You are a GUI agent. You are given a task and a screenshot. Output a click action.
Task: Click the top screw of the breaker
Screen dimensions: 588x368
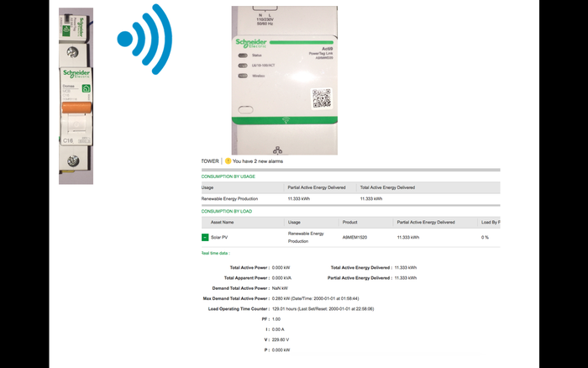pos(73,52)
